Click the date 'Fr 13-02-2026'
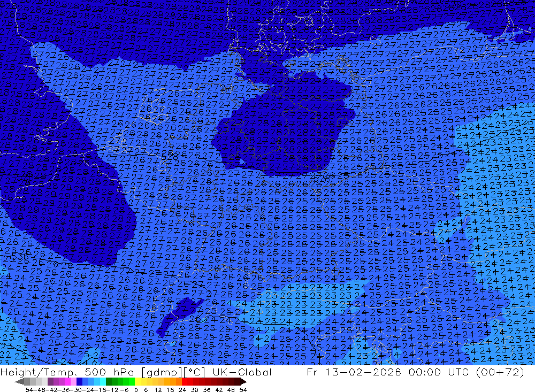535x392 pixels. point(354,372)
